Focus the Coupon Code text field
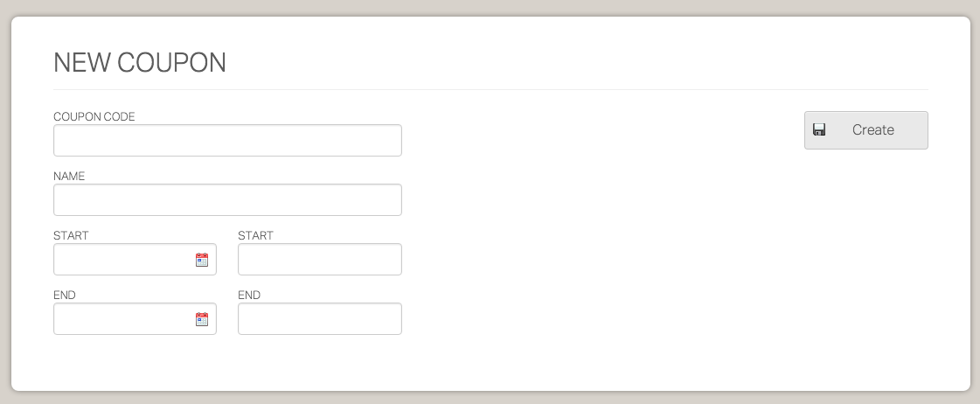980x404 pixels. click(227, 141)
